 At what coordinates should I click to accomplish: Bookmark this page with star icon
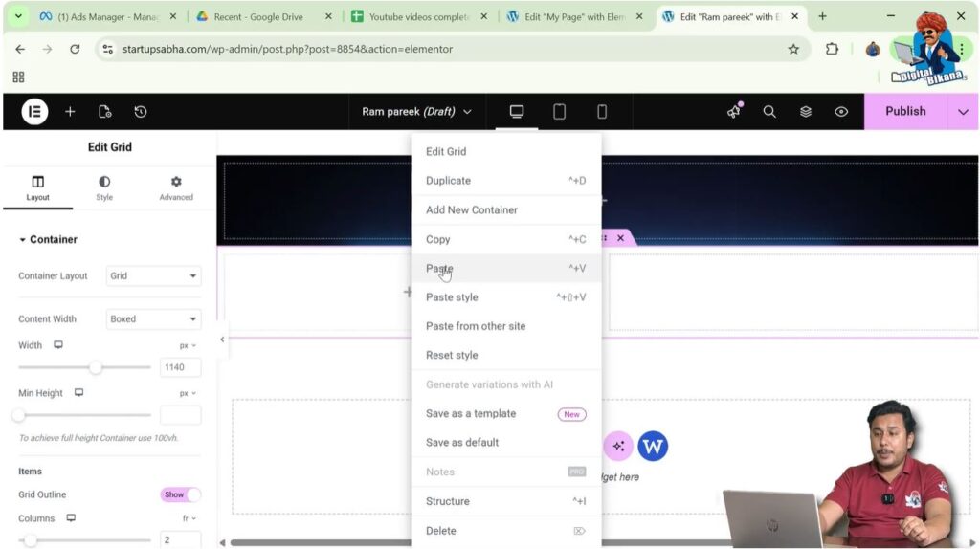point(793,49)
